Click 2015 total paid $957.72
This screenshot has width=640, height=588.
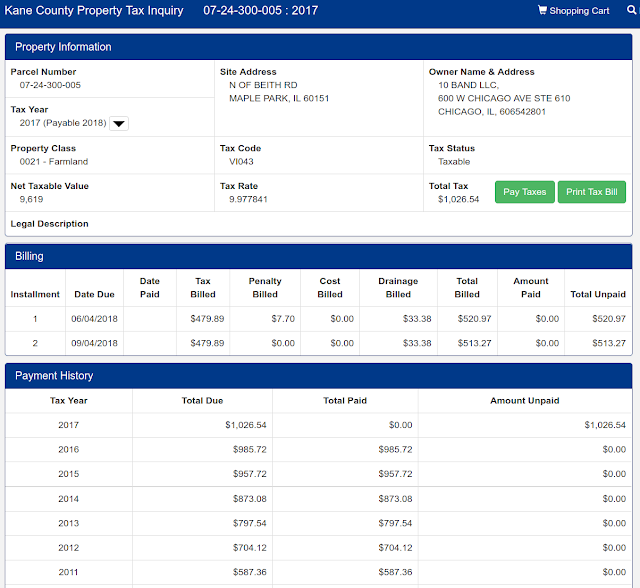point(395,474)
